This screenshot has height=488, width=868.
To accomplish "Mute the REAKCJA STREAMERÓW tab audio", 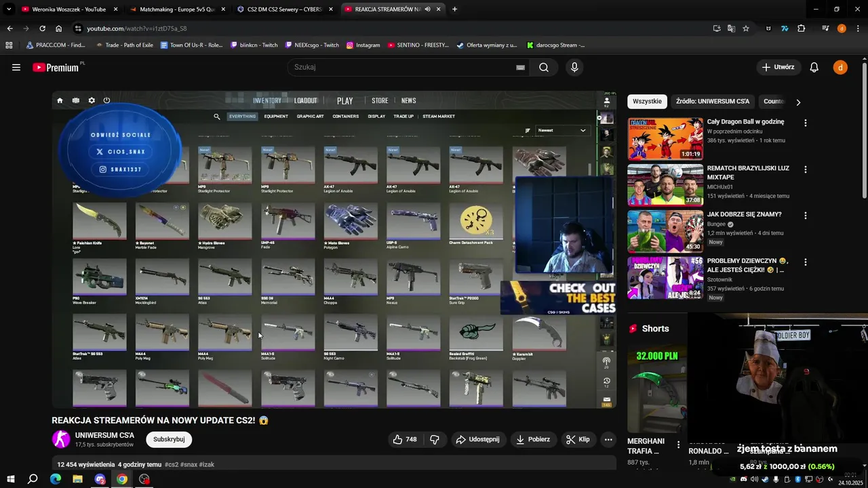I will click(x=428, y=9).
